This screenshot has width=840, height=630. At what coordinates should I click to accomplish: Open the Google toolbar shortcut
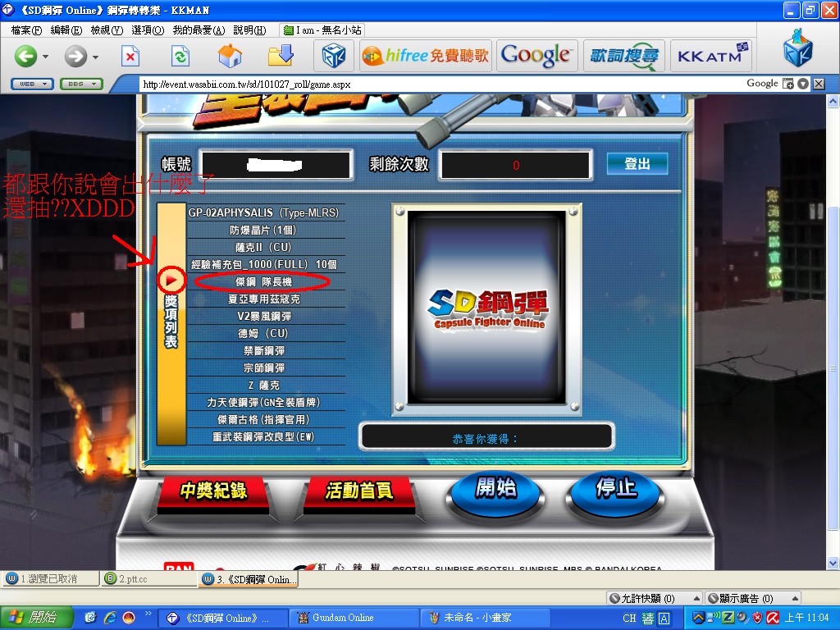[x=536, y=56]
